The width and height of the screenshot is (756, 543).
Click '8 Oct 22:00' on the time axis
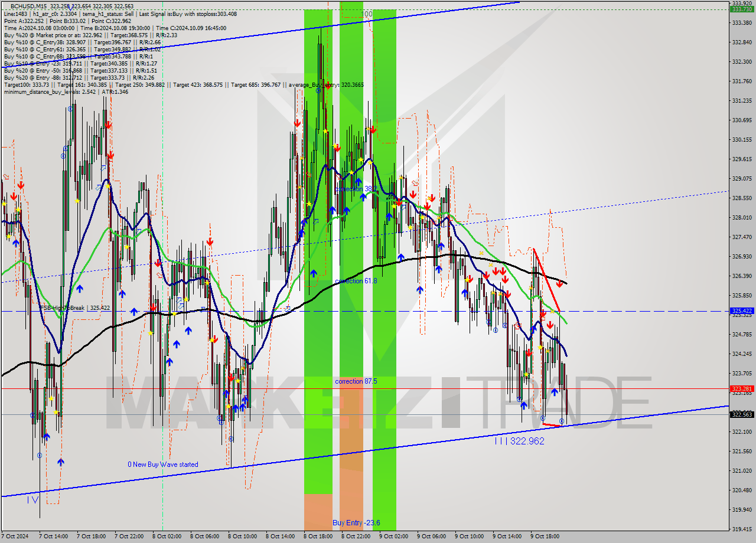point(356,537)
